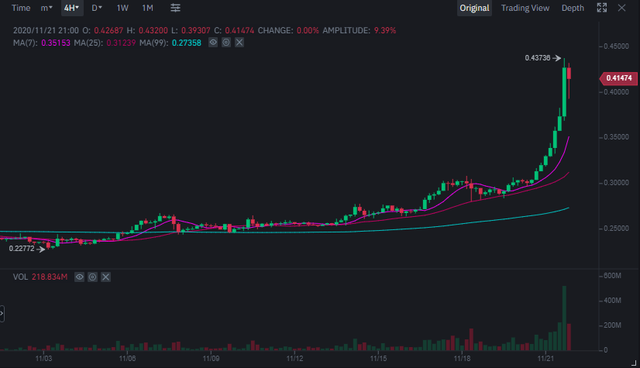Click the 0.45000 price axis label
Viewport: 640px width, 368px height.
[616, 47]
